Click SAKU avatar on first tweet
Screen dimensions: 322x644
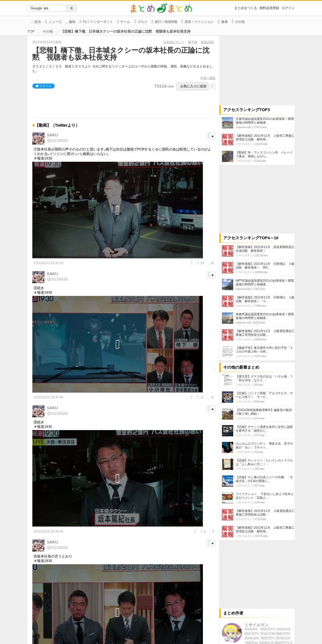pos(38,138)
